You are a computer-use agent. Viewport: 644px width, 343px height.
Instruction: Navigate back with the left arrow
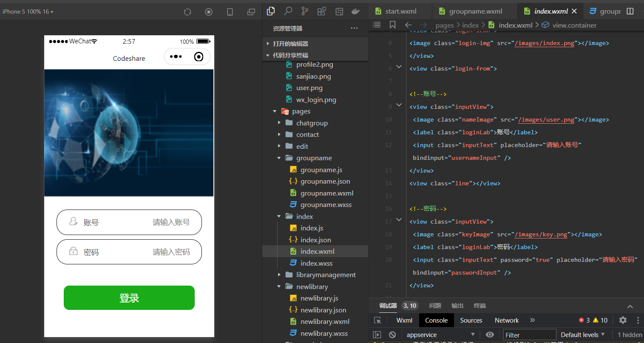click(408, 25)
